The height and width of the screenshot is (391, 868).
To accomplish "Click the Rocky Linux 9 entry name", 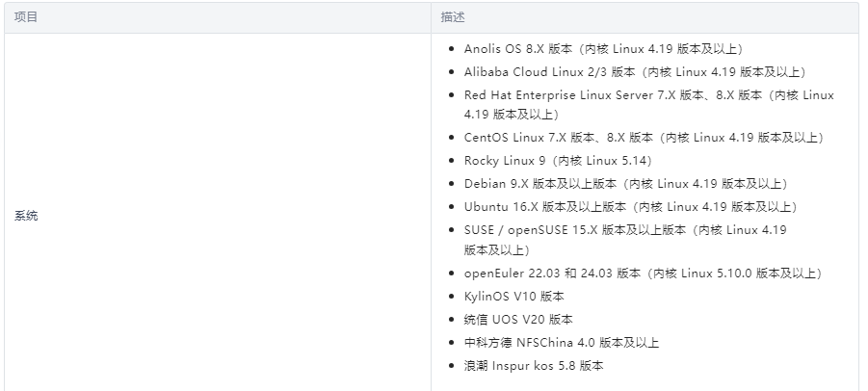I will tap(504, 161).
